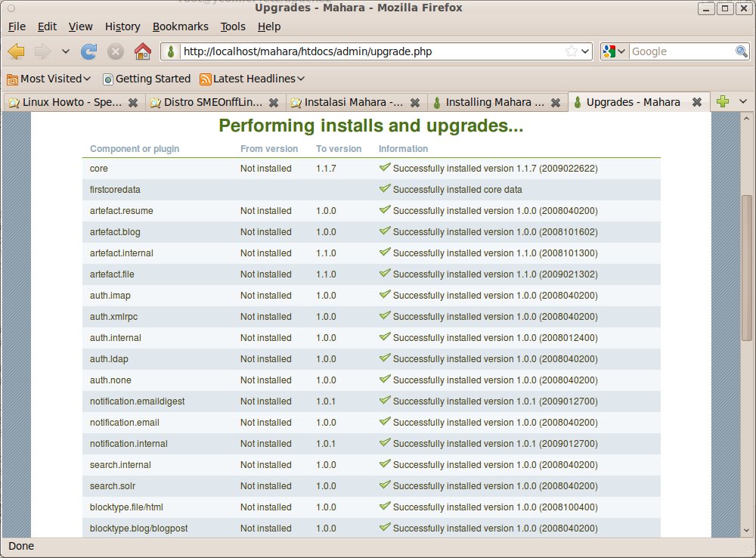Click the Stop loading icon
756x558 pixels.
point(115,51)
